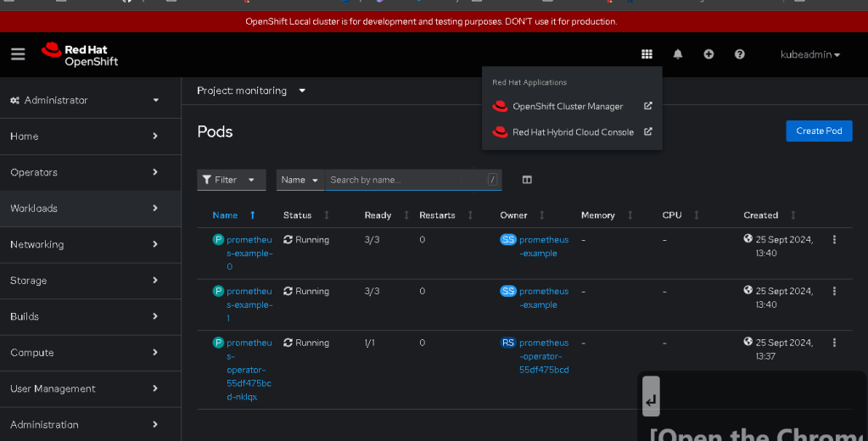The height and width of the screenshot is (441, 868).
Task: Expand the Operators navigation section
Action: point(90,172)
